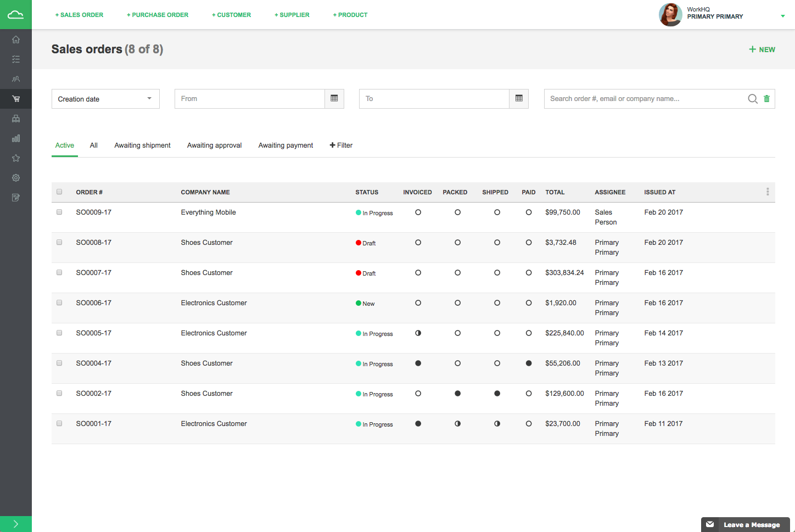Viewport: 795px width, 532px height.
Task: Select the checkbox for order SO0005-17
Action: click(x=59, y=333)
